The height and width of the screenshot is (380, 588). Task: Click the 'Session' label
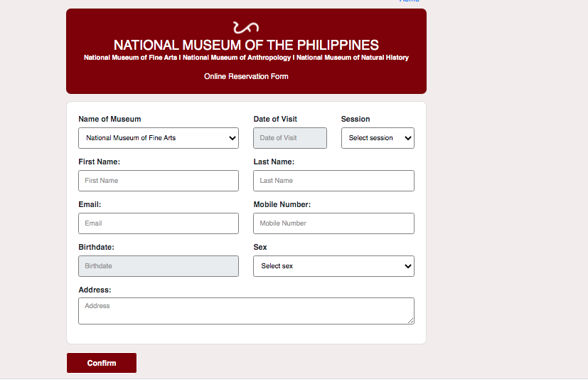pyautogui.click(x=356, y=119)
